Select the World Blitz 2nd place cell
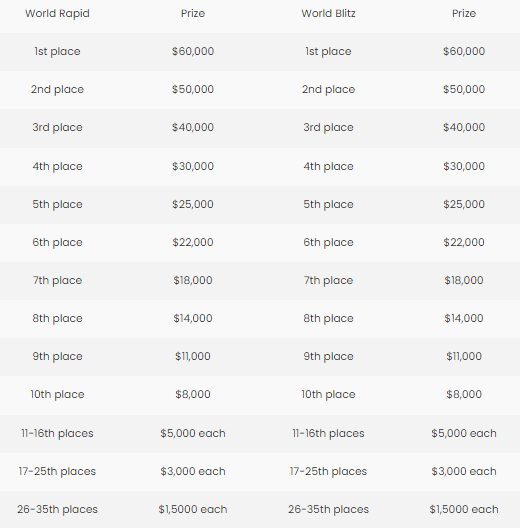 click(328, 90)
